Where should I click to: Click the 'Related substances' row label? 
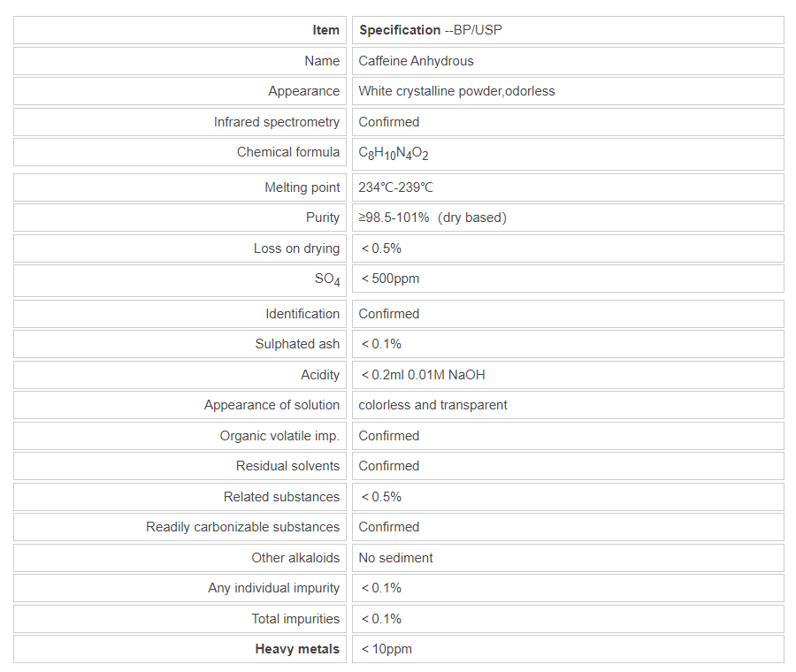click(281, 497)
